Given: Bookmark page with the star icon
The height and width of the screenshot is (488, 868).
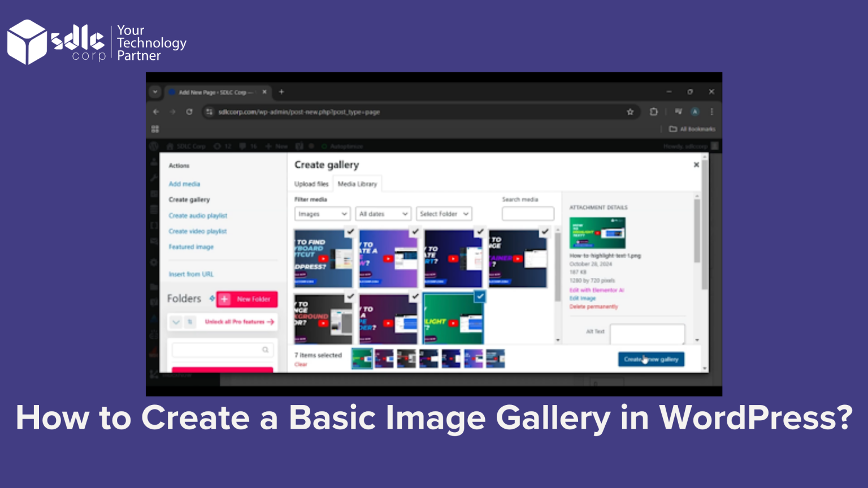Looking at the screenshot, I should (630, 112).
